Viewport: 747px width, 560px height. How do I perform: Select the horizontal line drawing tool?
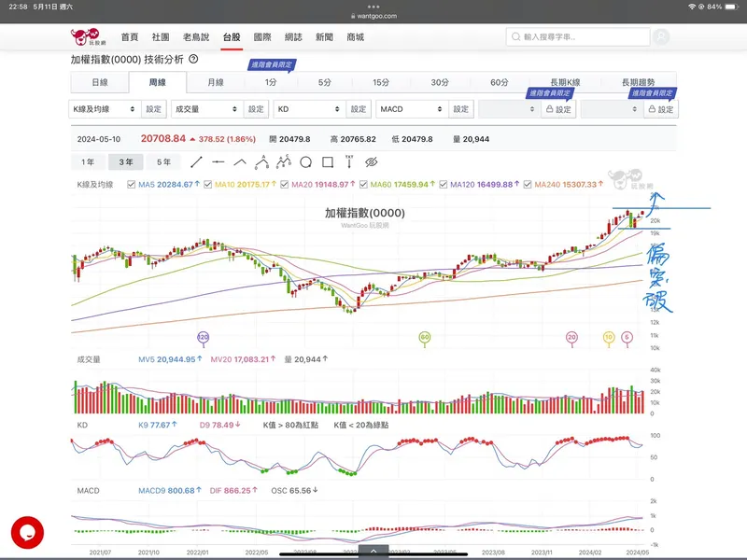point(218,162)
